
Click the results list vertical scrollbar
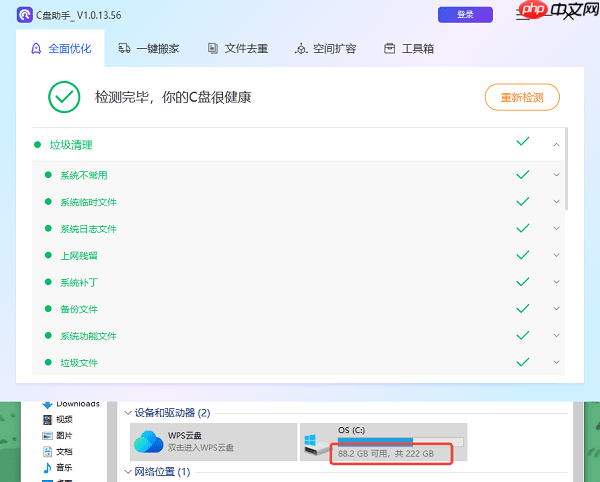pyautogui.click(x=566, y=168)
